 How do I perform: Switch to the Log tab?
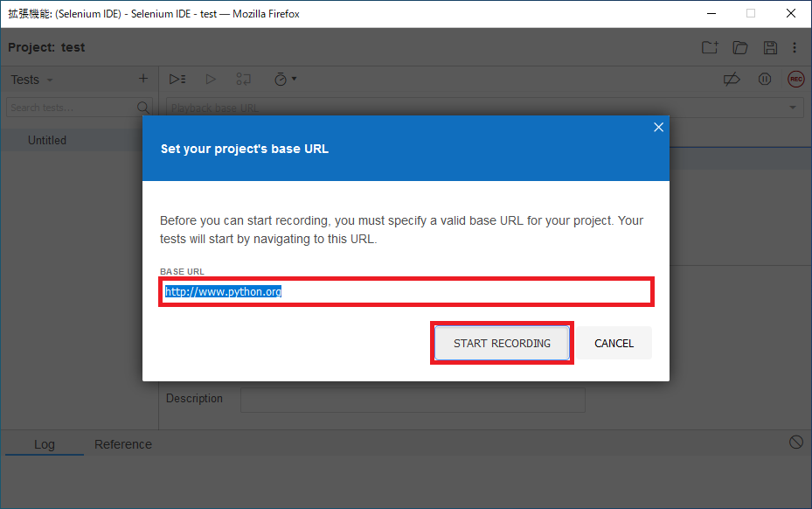click(45, 444)
